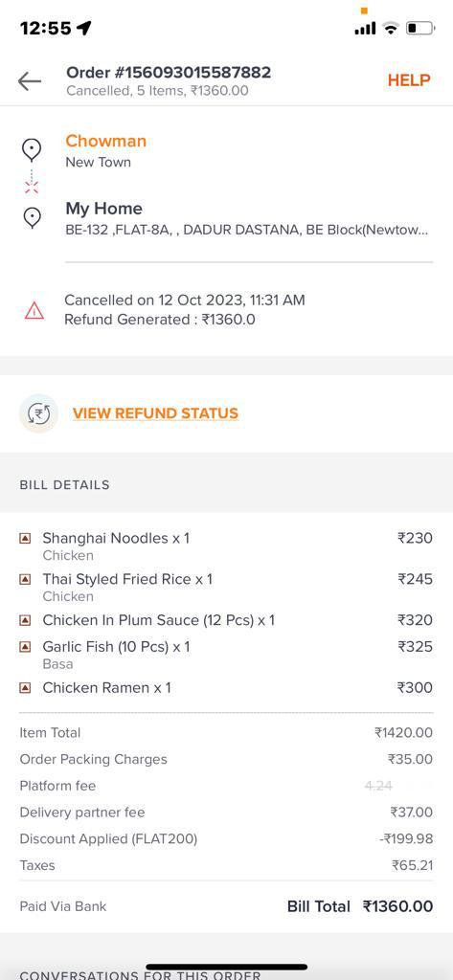Tap the My Home location pin icon
The image size is (453, 980).
32,217
